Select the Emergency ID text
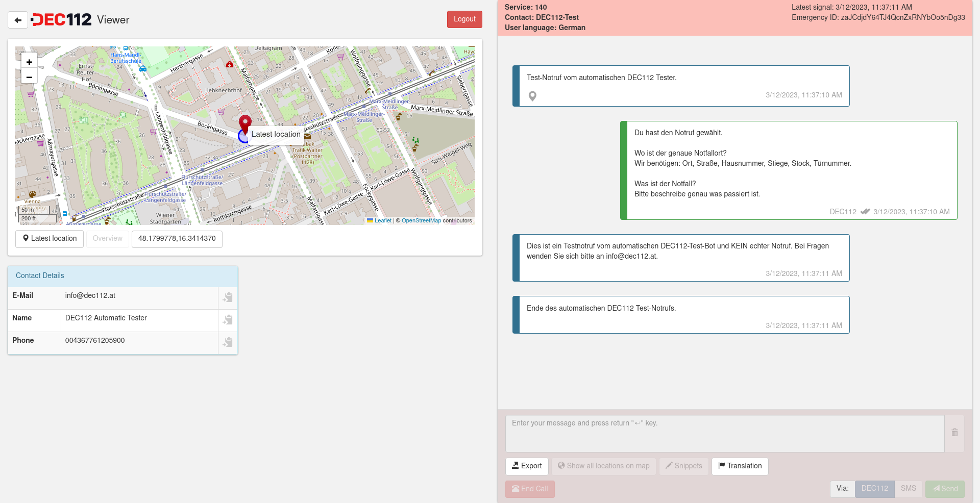 pyautogui.click(x=878, y=18)
